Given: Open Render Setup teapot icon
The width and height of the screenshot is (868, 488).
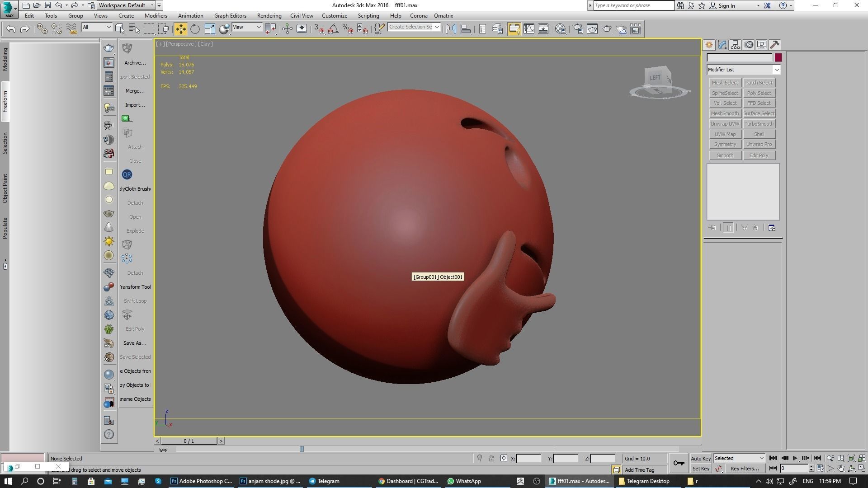Looking at the screenshot, I should tap(578, 29).
